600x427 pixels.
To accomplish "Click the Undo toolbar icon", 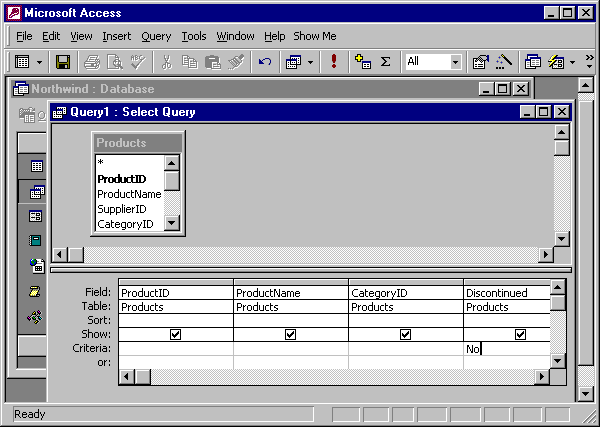I will coord(265,62).
